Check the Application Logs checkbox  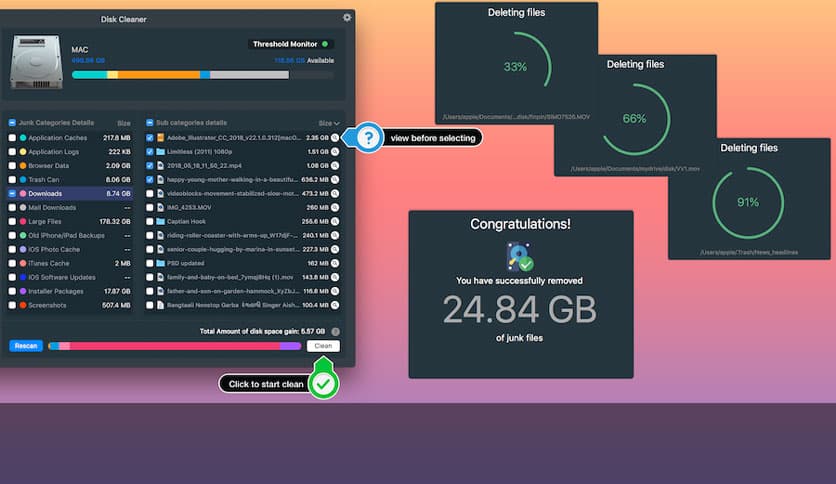tap(12, 151)
